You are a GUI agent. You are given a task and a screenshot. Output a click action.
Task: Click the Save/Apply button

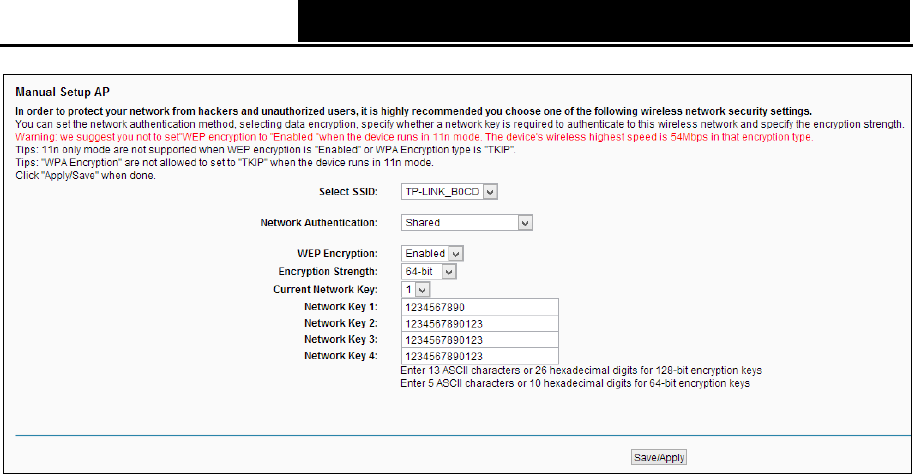(659, 457)
